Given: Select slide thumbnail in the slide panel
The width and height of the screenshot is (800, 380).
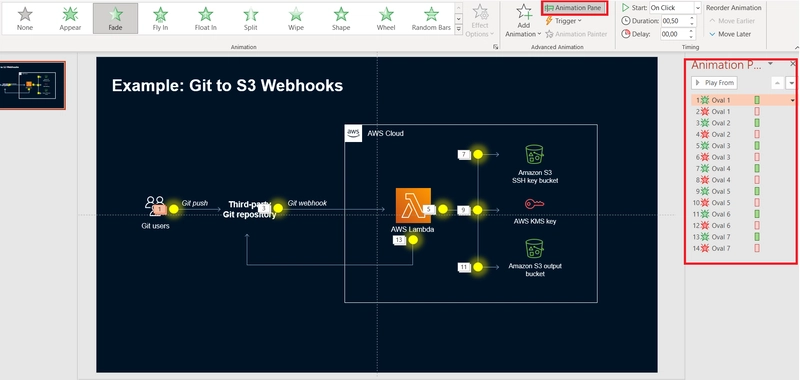Looking at the screenshot, I should coord(32,85).
